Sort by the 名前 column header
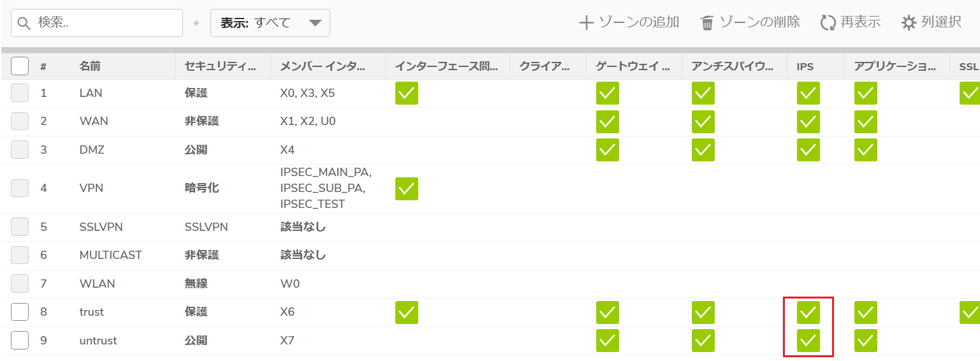This screenshot has width=980, height=361. point(90,66)
